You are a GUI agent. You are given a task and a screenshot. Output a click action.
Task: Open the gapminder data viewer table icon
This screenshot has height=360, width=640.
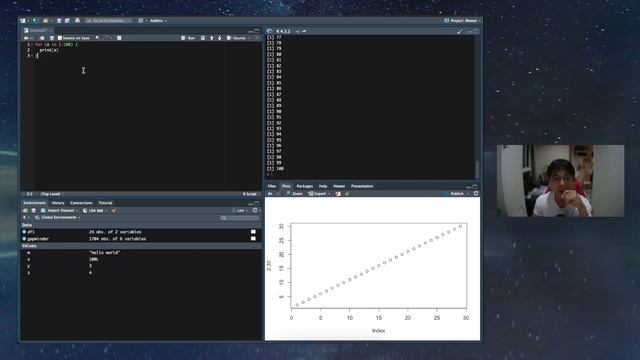253,239
